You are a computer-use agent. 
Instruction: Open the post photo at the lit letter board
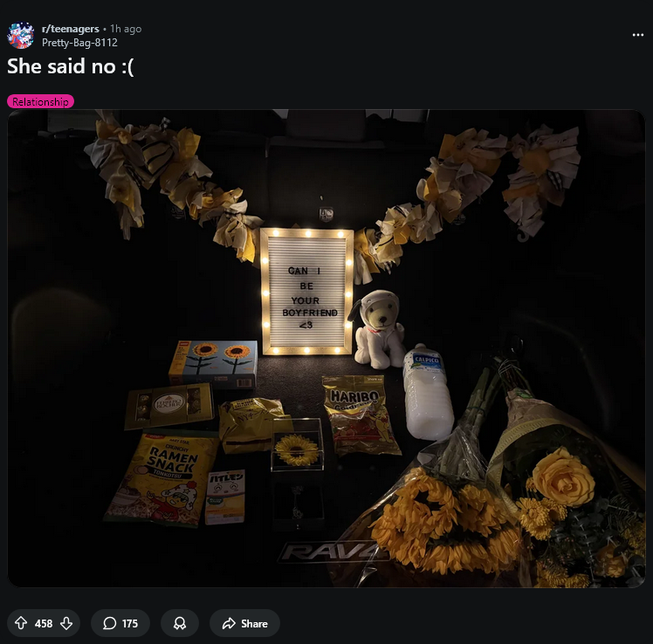pyautogui.click(x=307, y=291)
